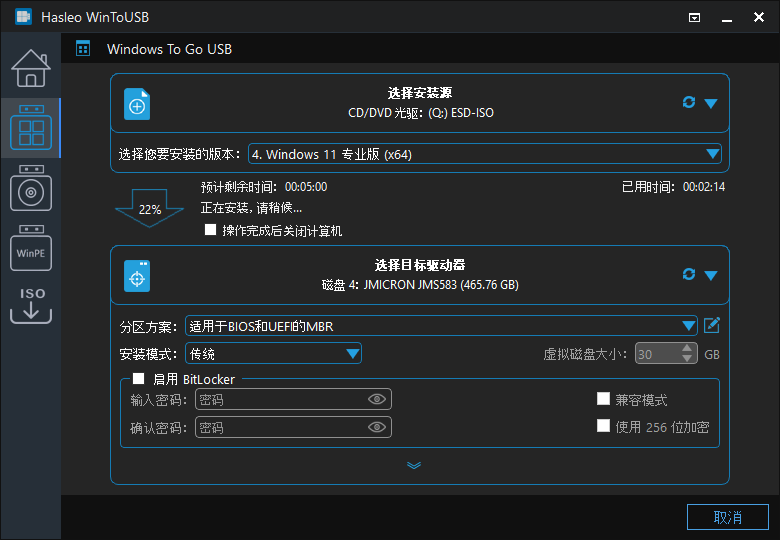This screenshot has height=540, width=780.
Task: Expand more options double chevron
Action: [x=414, y=465]
